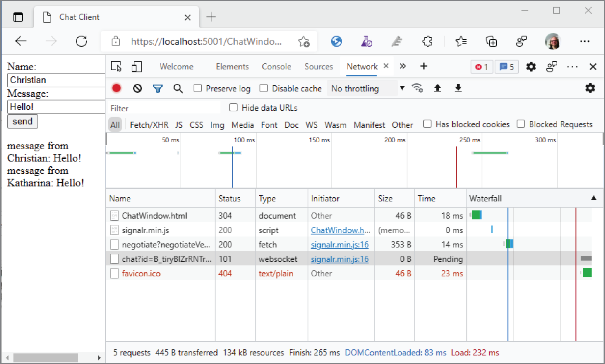The height and width of the screenshot is (364, 605).
Task: Open network conditions icon
Action: 418,88
